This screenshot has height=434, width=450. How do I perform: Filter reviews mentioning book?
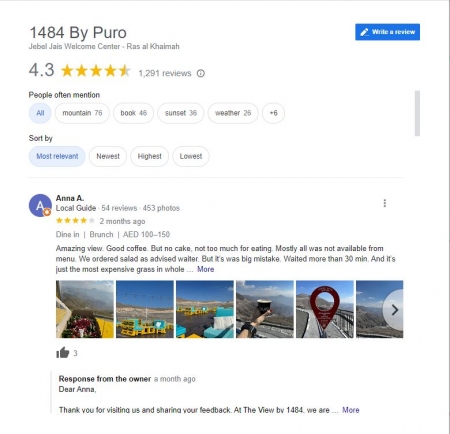(133, 113)
